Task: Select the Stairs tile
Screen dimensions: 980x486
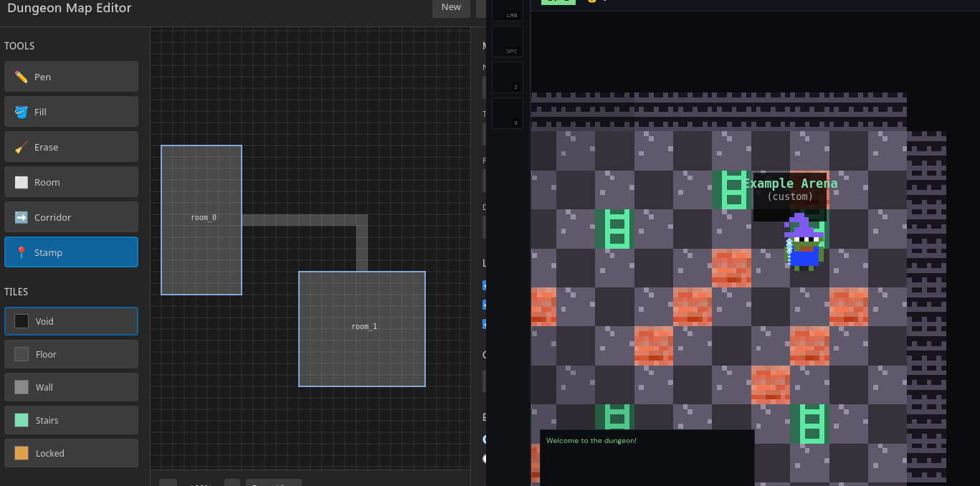Action: click(71, 420)
